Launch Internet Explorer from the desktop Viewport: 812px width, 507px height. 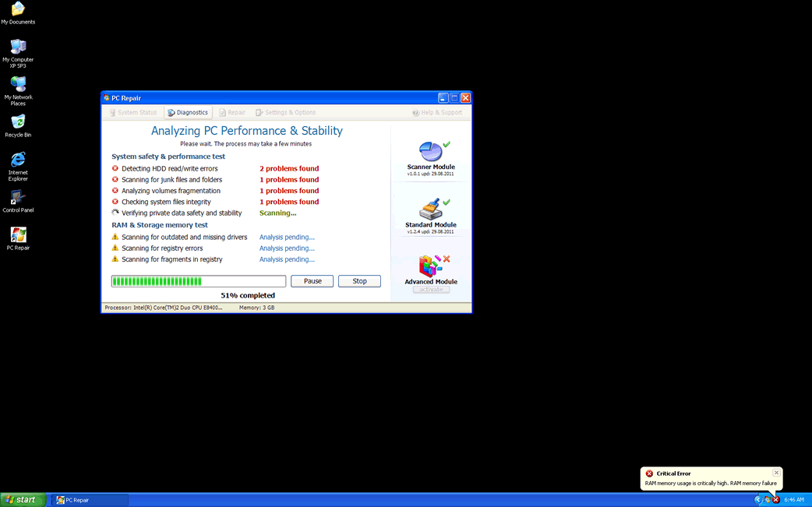[18, 160]
